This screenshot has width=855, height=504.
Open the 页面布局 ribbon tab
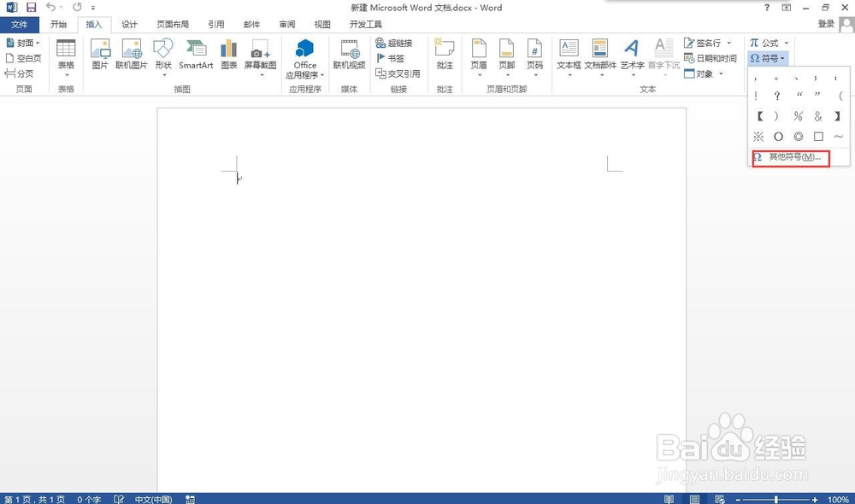(x=174, y=25)
